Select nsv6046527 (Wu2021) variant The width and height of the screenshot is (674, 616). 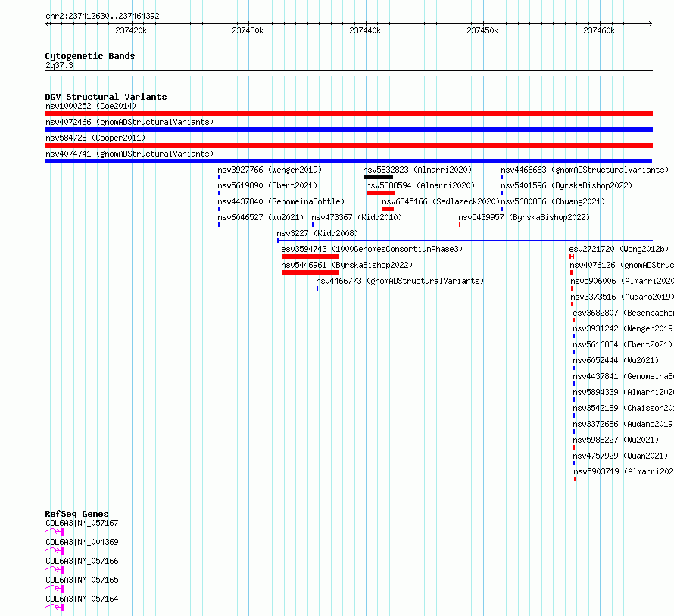[261, 217]
